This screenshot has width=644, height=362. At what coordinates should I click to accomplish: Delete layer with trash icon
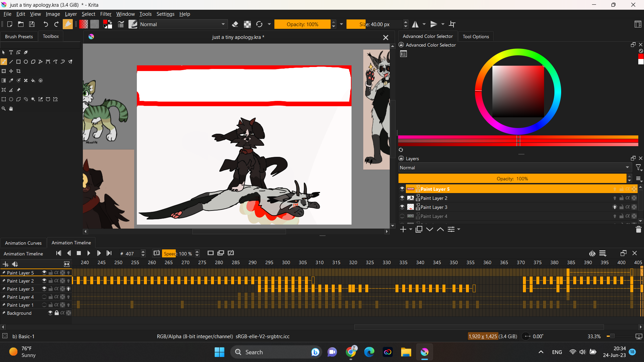pyautogui.click(x=638, y=229)
